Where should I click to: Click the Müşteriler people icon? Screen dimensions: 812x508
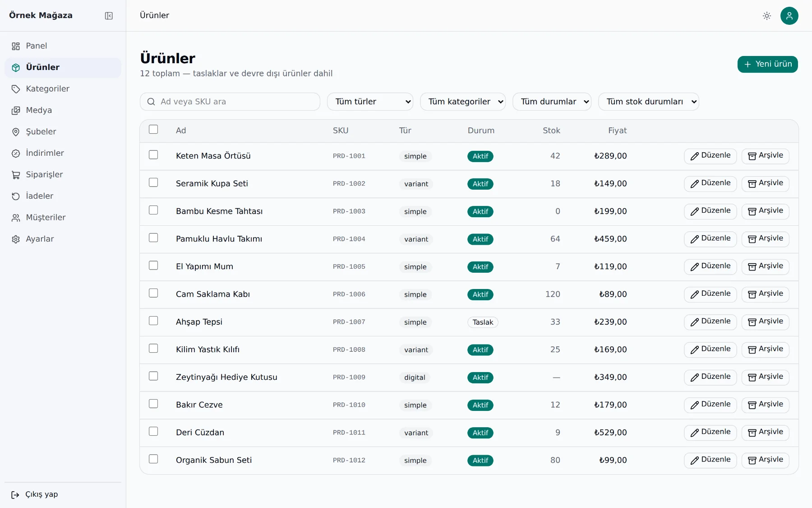[16, 218]
